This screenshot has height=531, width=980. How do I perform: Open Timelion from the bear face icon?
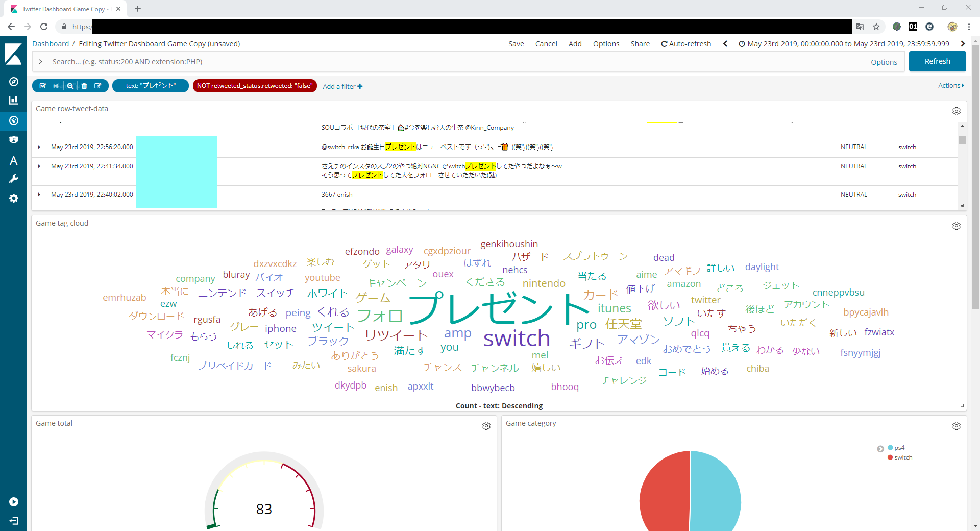(14, 140)
